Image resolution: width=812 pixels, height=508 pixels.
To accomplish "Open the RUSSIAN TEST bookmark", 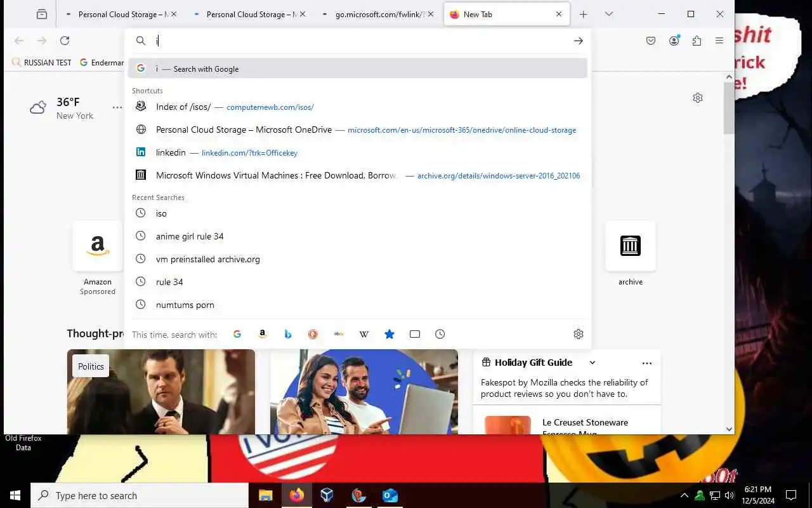I will click(x=42, y=63).
